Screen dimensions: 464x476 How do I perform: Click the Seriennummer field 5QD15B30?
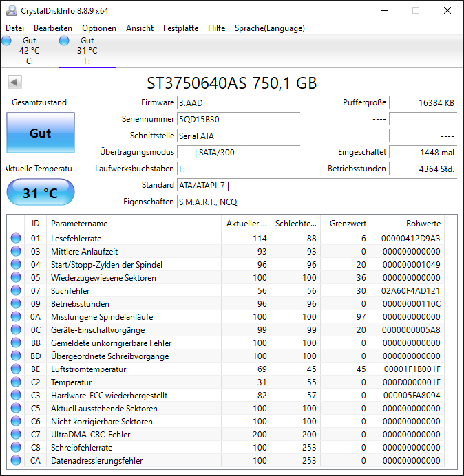coord(238,119)
